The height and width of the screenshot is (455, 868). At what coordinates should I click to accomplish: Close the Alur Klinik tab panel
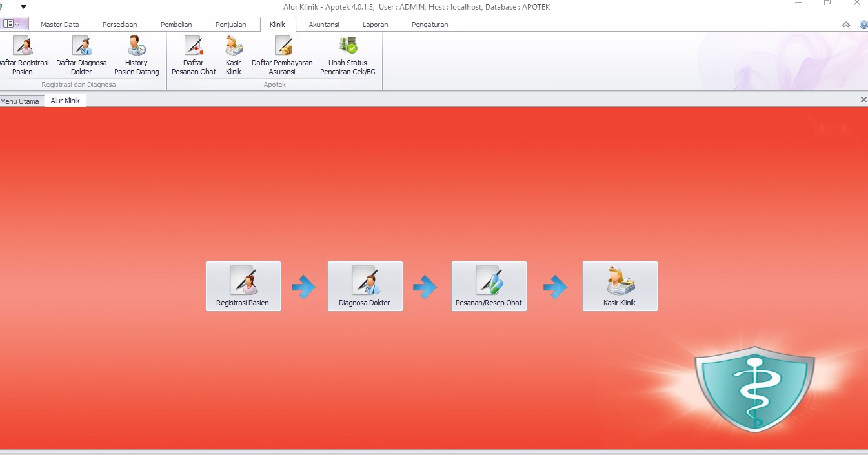click(x=863, y=100)
